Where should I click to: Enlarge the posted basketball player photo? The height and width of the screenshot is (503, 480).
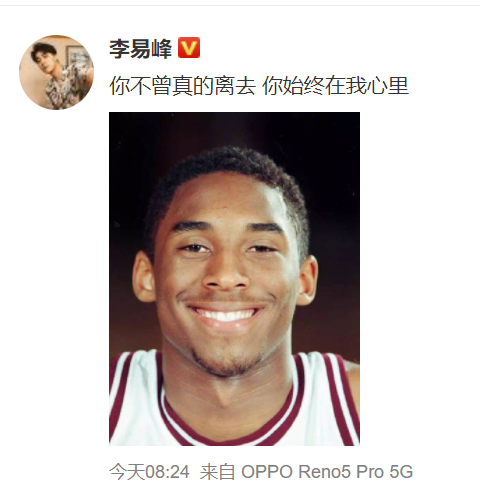click(x=234, y=279)
